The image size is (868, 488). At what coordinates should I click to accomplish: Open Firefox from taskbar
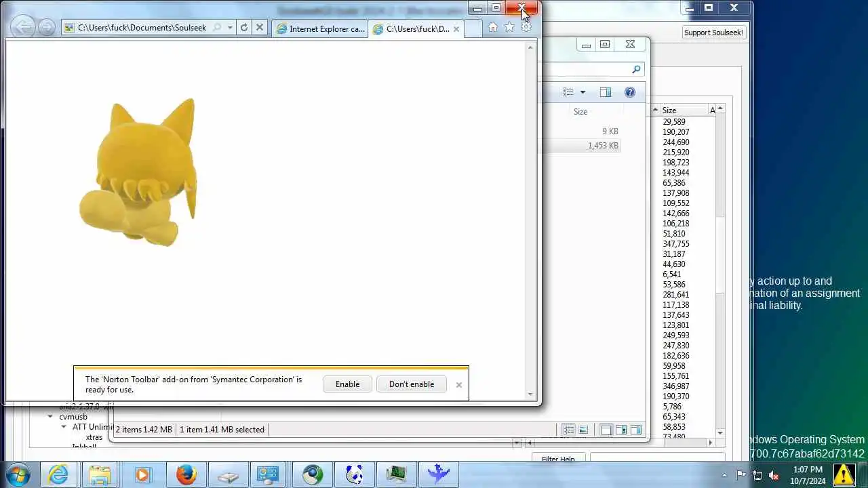pos(185,474)
